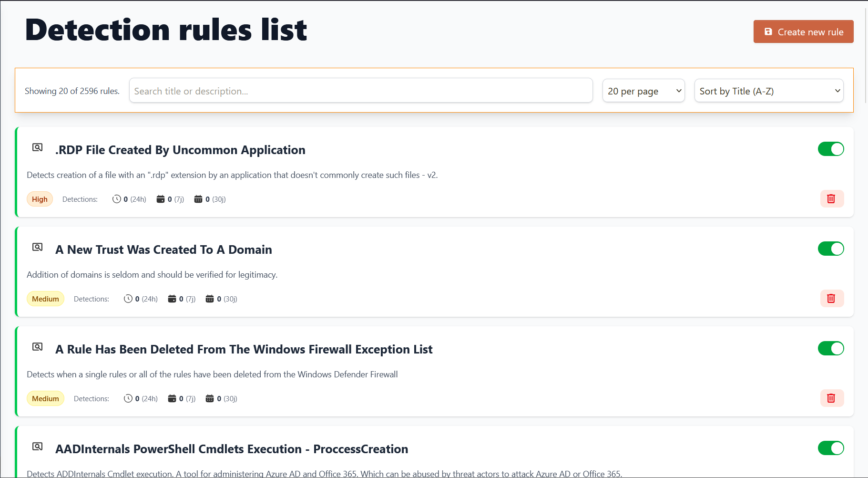Open the Sort by Title (A-Z) dropdown
Screen dimensions: 868x478
coord(768,91)
